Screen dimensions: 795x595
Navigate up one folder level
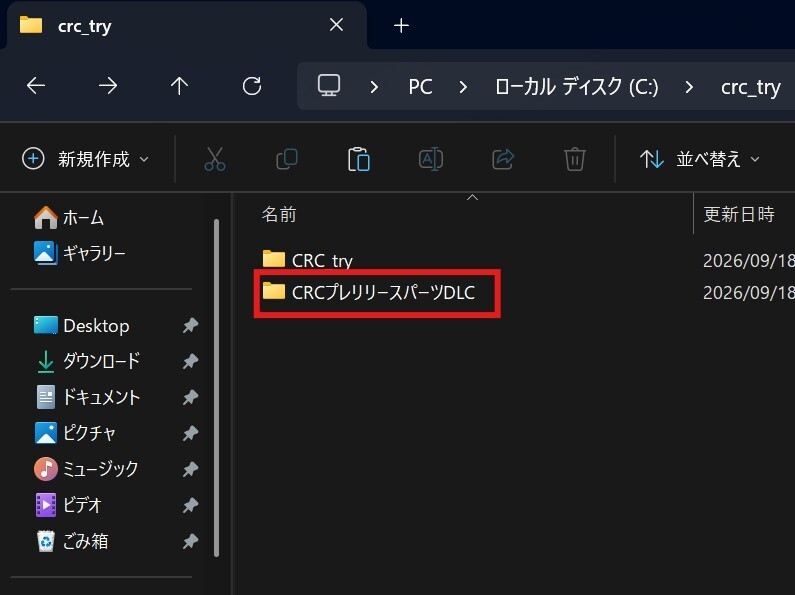(179, 86)
